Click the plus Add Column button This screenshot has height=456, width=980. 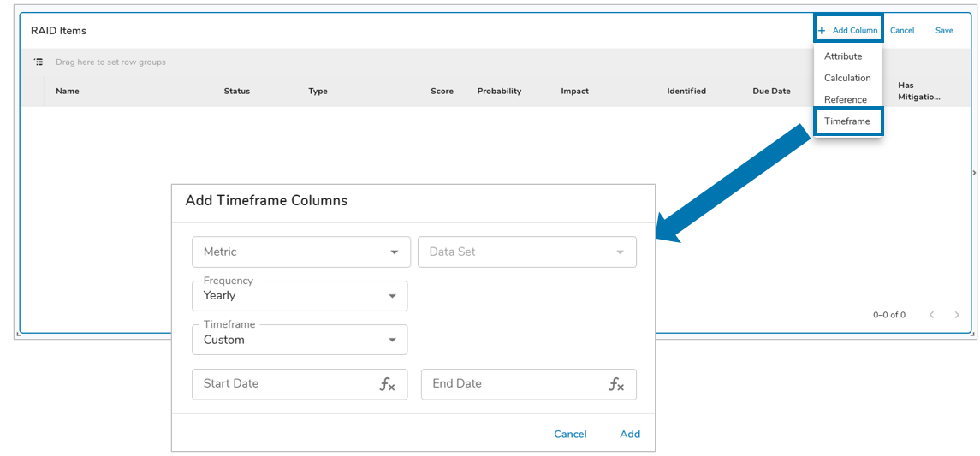point(847,31)
